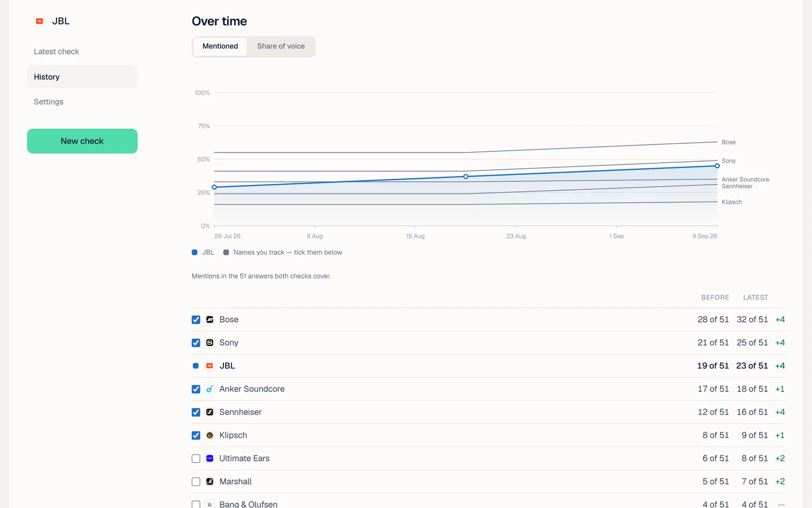Click the 51 answers coverage note
This screenshot has width=812, height=508.
261,276
